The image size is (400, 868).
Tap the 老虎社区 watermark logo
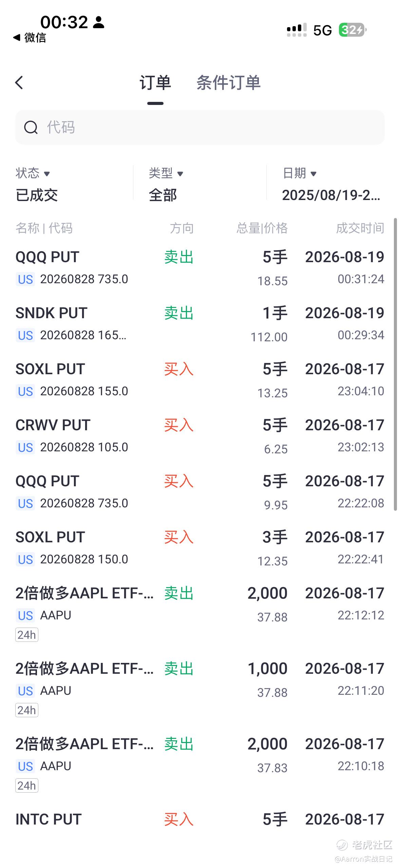coord(365,845)
